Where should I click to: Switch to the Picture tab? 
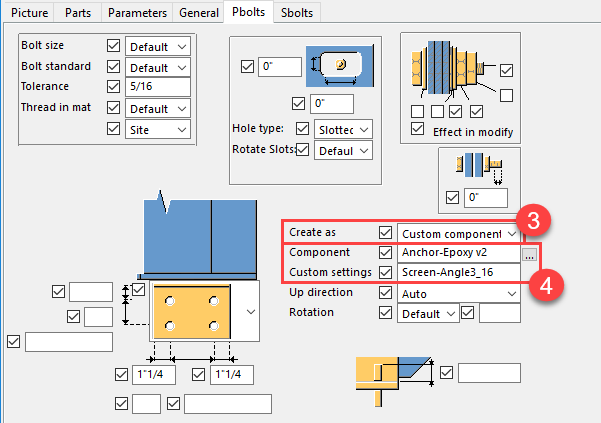(x=28, y=12)
